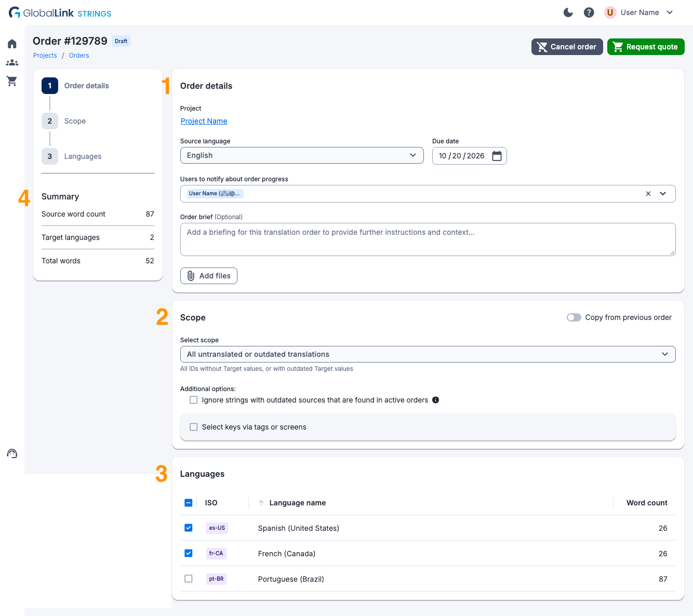The height and width of the screenshot is (616, 693).
Task: Click the Draft status badge
Action: (121, 41)
